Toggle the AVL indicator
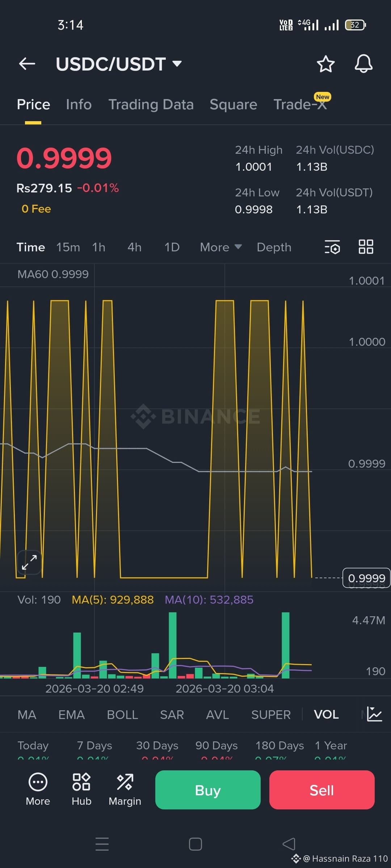Image resolution: width=391 pixels, height=868 pixels. 217,715
